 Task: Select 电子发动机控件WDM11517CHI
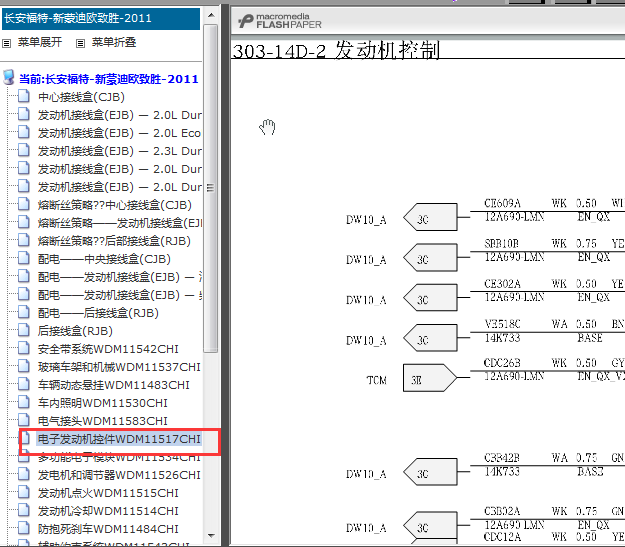coord(119,439)
